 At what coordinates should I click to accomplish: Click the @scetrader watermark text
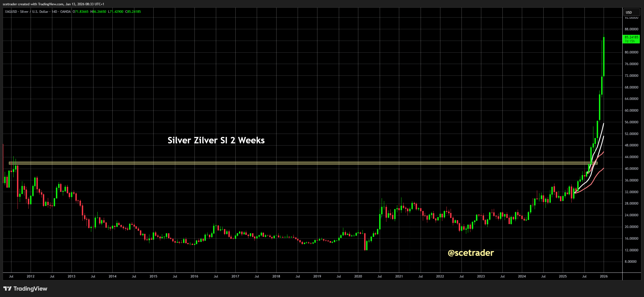471,253
